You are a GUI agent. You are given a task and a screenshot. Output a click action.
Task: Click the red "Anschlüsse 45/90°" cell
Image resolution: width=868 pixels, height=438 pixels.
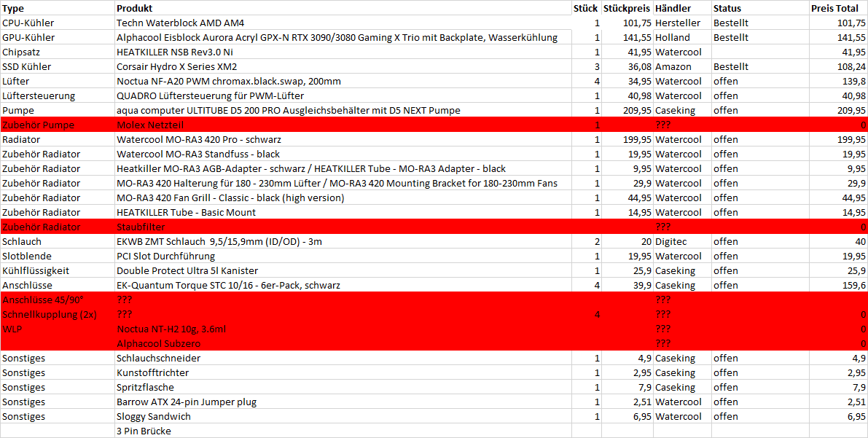tap(58, 300)
